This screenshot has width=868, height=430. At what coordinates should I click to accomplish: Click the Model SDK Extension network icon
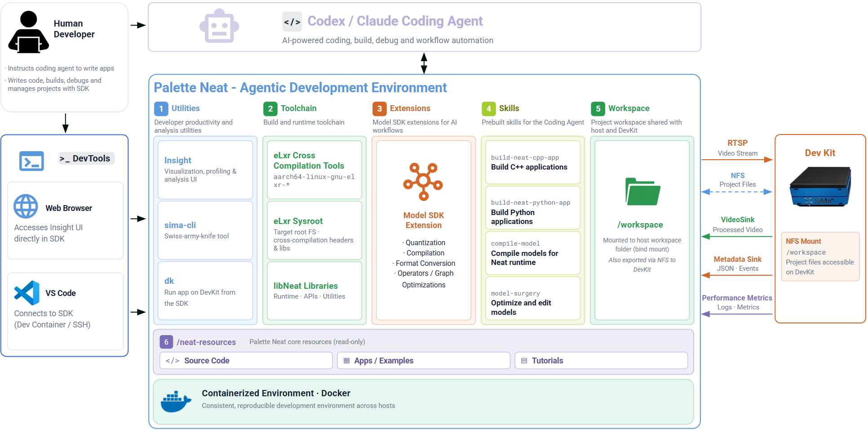pos(423,181)
